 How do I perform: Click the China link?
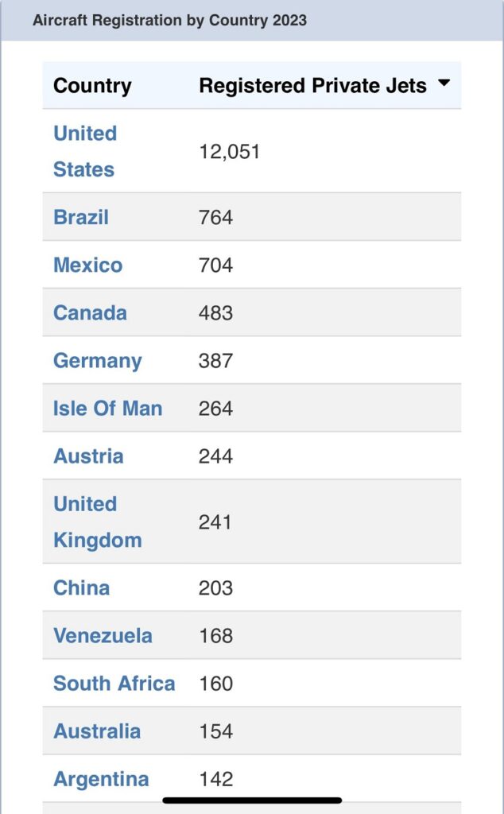click(x=82, y=587)
